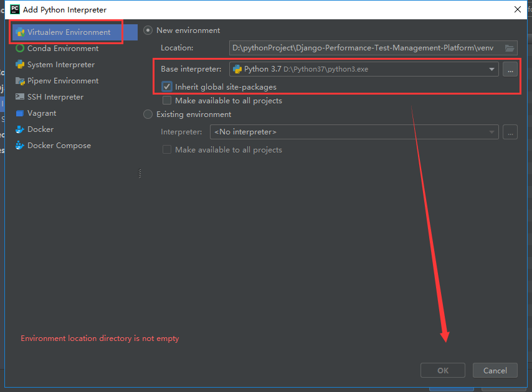
Task: Open the Location folder browse icon
Action: [x=510, y=48]
